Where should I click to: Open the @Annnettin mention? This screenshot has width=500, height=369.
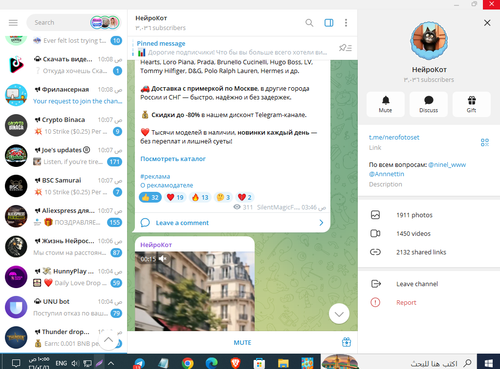[x=386, y=174]
